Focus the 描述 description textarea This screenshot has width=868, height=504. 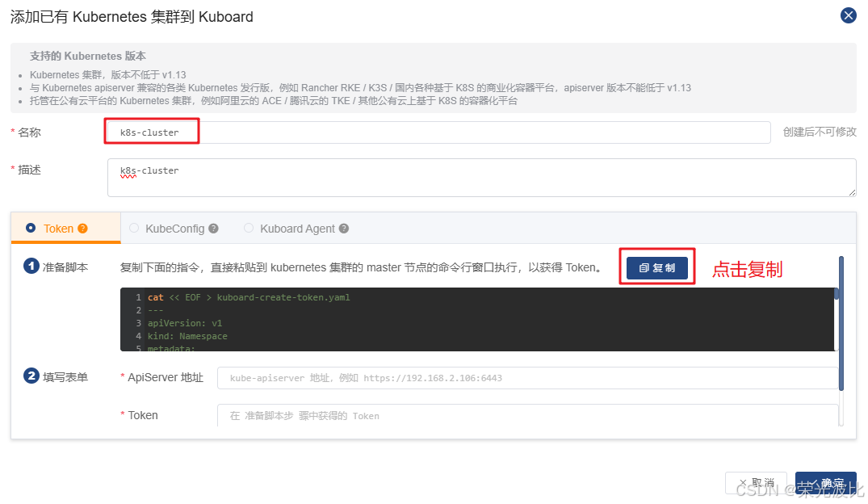pyautogui.click(x=481, y=177)
